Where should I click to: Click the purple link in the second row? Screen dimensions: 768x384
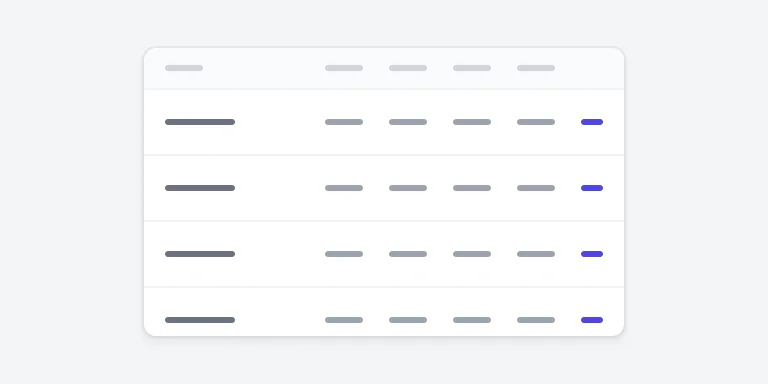click(x=592, y=188)
